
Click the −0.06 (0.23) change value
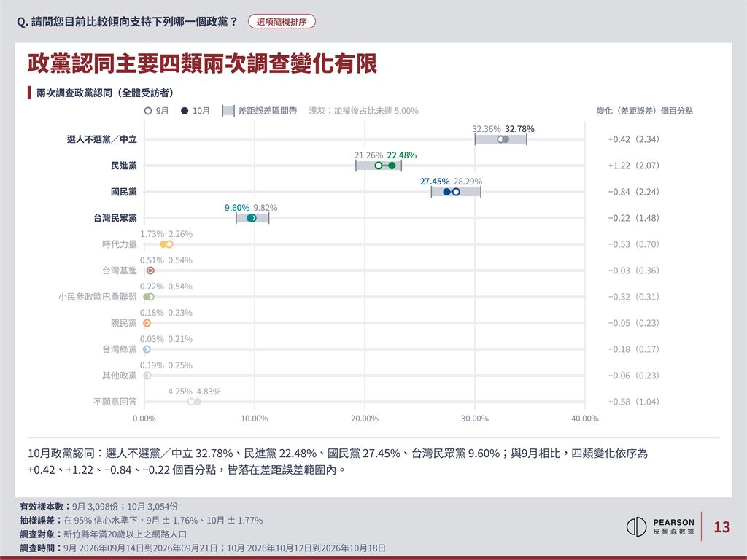(634, 376)
